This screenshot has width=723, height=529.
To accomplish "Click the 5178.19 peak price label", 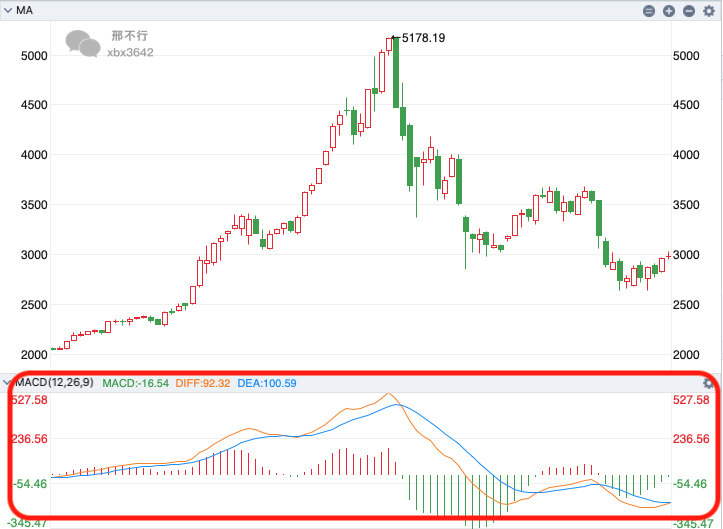I will point(423,38).
